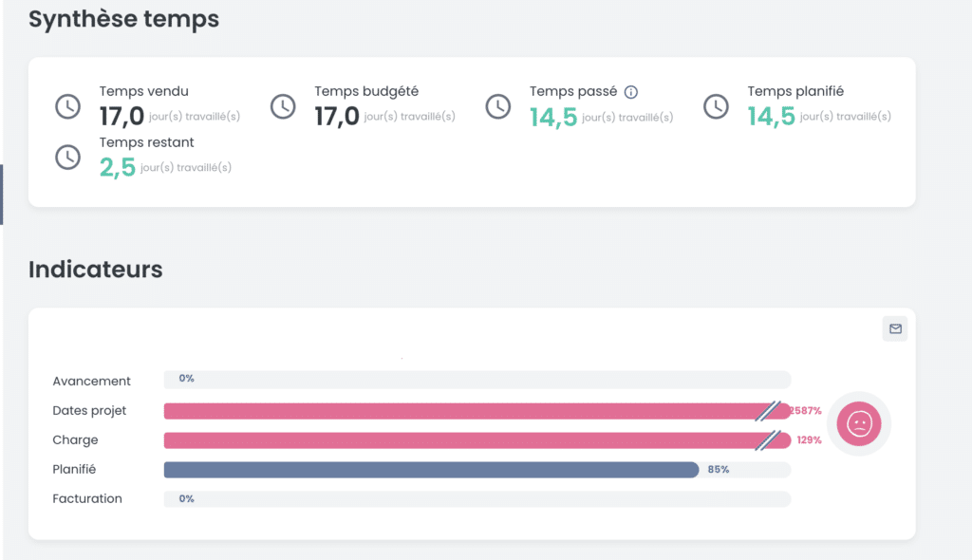The height and width of the screenshot is (560, 972).
Task: Click the Avancement 0% progress bar
Action: click(477, 380)
